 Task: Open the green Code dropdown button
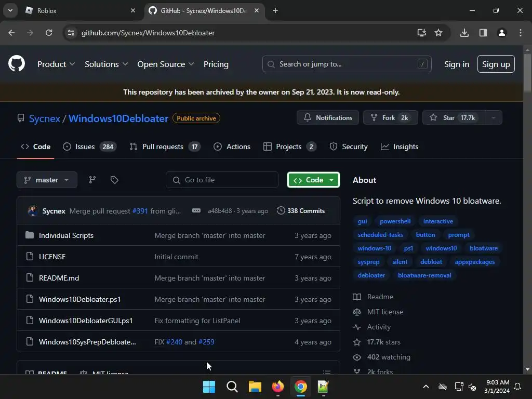coord(313,180)
